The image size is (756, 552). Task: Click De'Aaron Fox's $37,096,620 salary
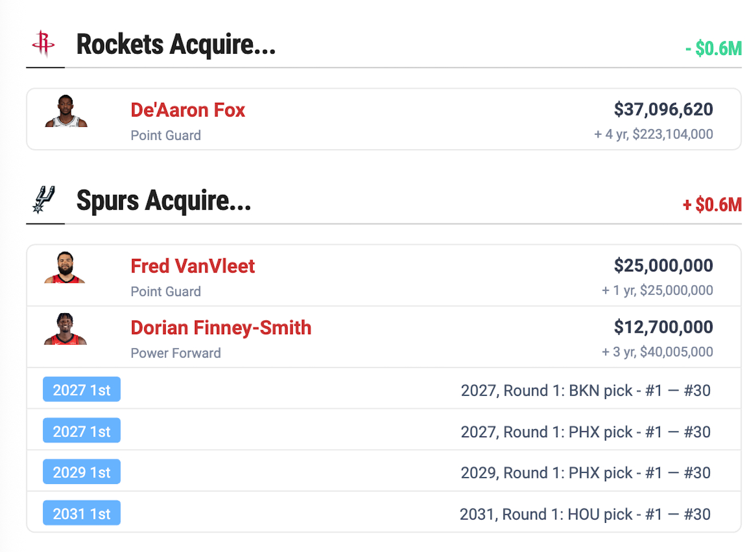click(x=663, y=109)
